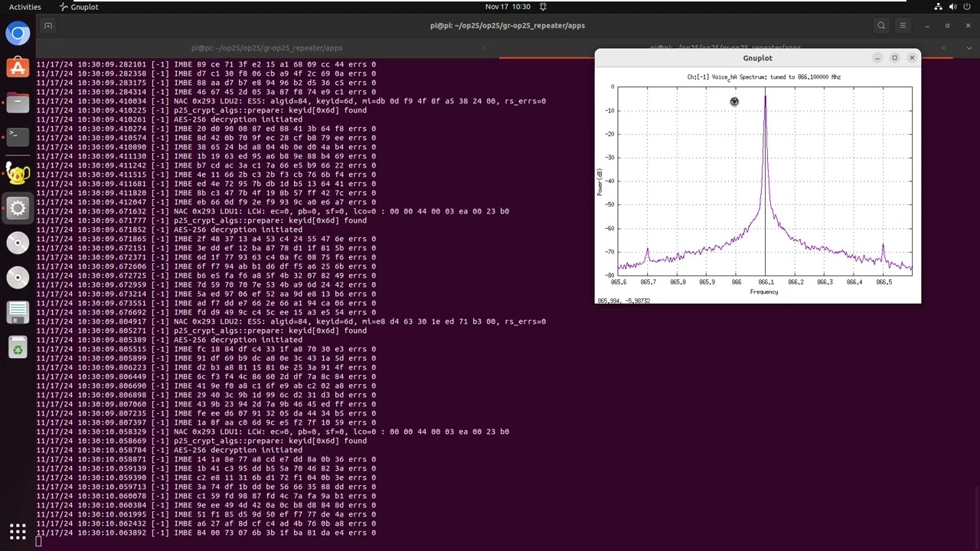This screenshot has height=551, width=980.
Task: Click line 10:30:09.671777 p25_crypt_algs::prepare
Action: tap(201, 220)
